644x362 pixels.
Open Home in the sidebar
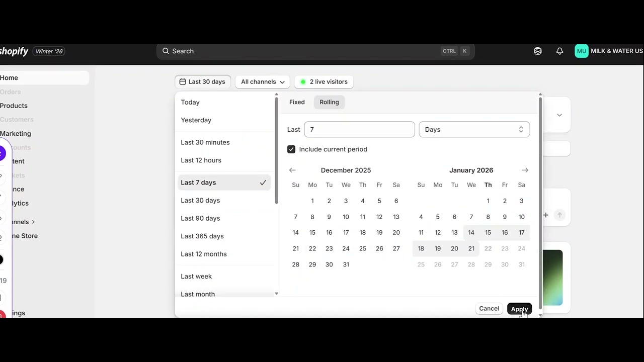click(x=44, y=78)
